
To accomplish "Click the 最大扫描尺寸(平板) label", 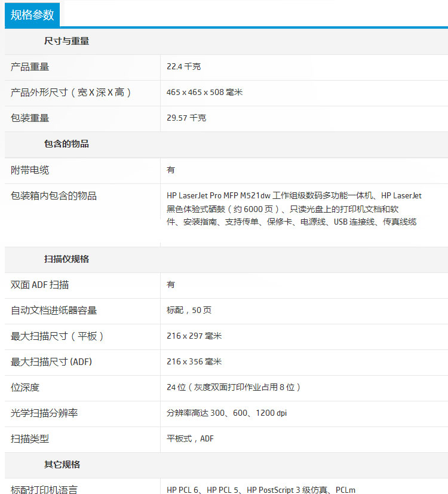I will tap(57, 336).
